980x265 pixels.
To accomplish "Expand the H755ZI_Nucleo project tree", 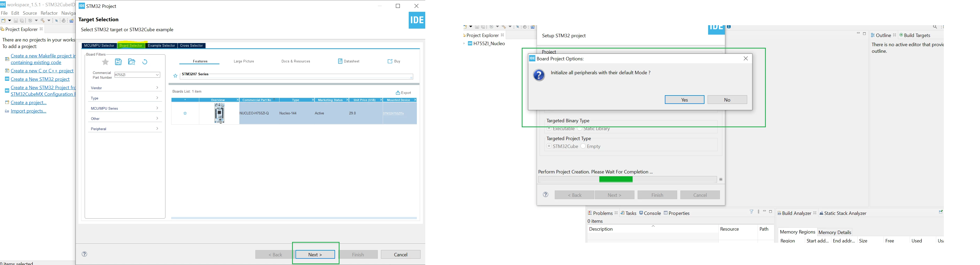I will [464, 44].
